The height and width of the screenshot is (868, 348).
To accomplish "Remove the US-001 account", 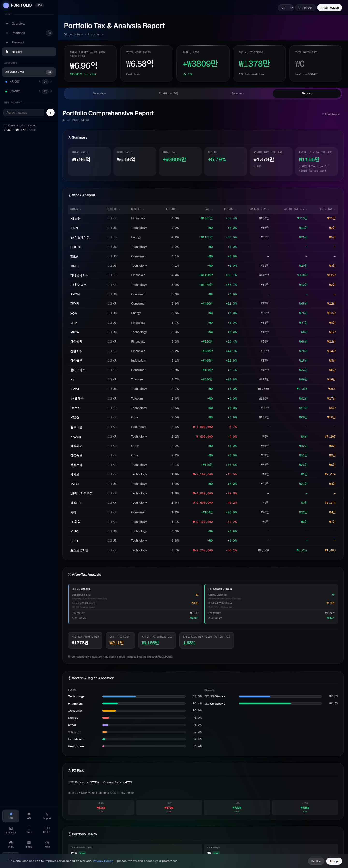I will [x=51, y=91].
